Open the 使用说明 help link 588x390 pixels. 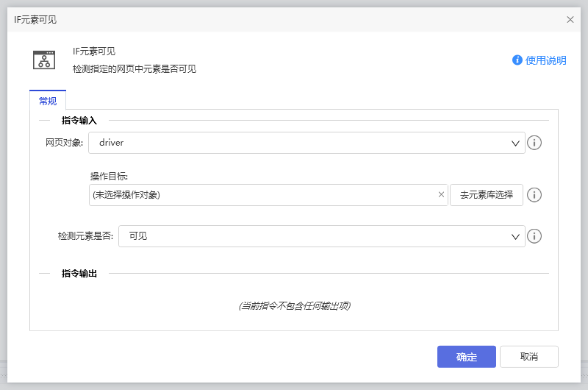(545, 60)
